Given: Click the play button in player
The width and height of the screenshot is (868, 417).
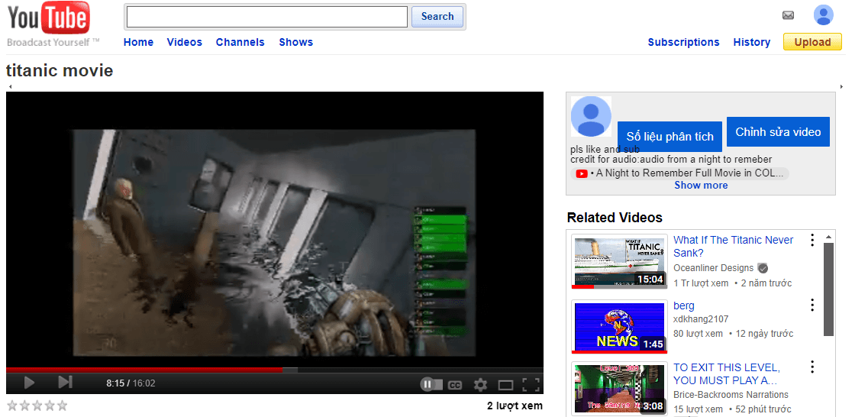Looking at the screenshot, I should tap(29, 383).
